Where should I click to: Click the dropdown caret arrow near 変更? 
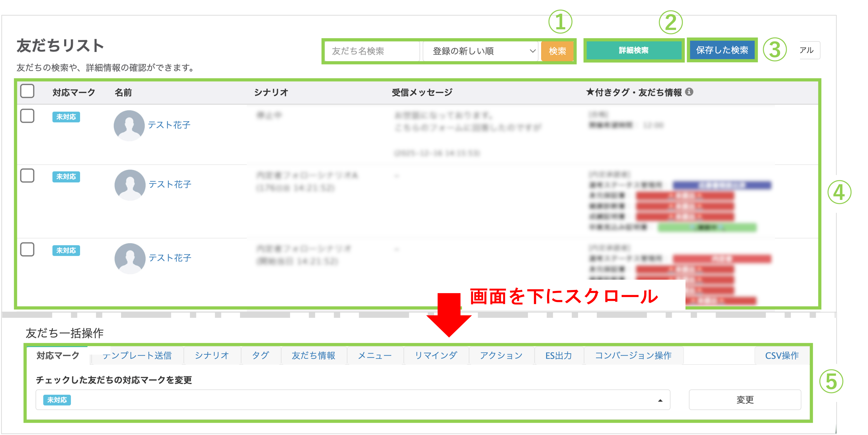660,400
